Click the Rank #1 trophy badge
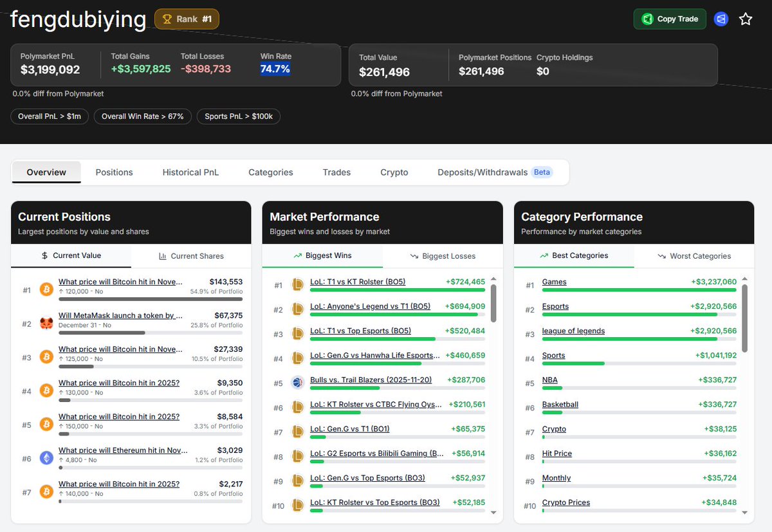Image resolution: width=772 pixels, height=532 pixels. 187,19
